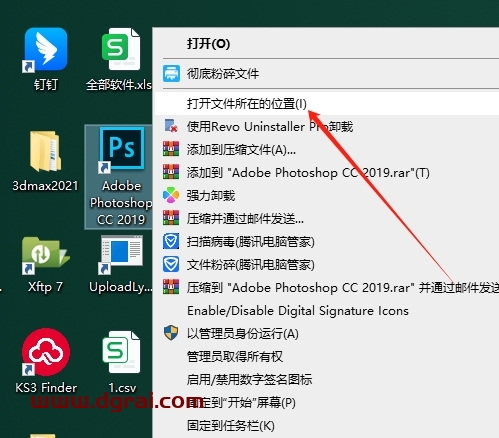Choose 管理员取得所有权 entry
499x438 pixels.
[x=235, y=357]
